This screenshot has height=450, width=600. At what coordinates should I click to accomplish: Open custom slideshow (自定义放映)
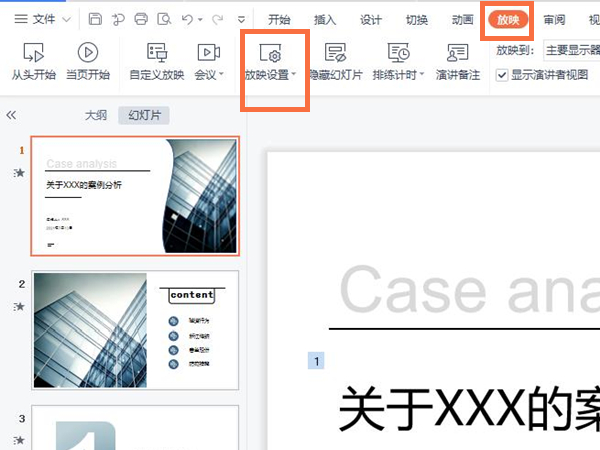[x=156, y=60]
